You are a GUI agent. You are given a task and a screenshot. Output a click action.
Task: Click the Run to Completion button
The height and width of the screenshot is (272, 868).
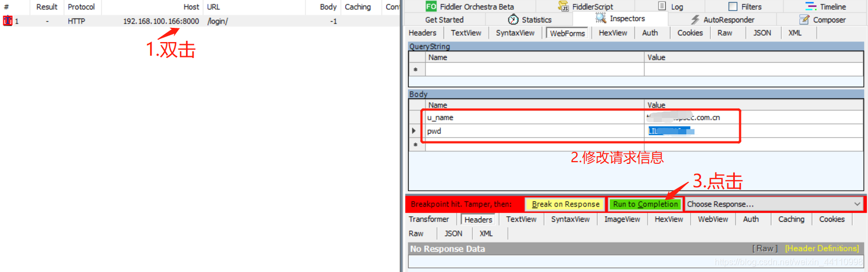coord(645,204)
